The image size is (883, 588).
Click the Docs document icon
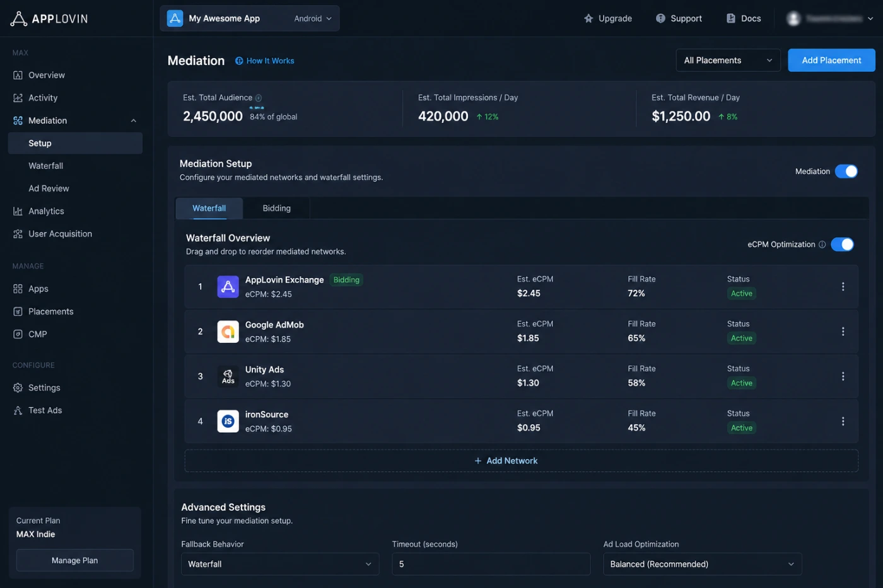(731, 18)
